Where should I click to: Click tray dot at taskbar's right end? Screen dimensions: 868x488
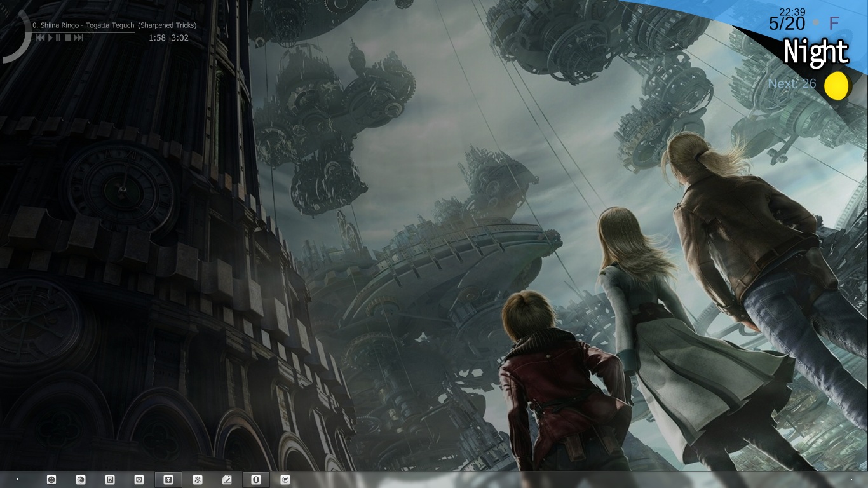point(851,479)
